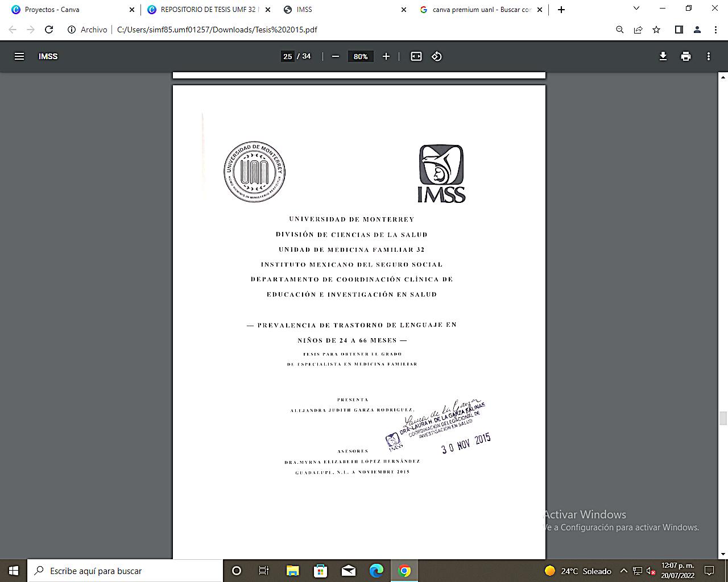Click the Universidad de Monterrey seal

[x=254, y=172]
